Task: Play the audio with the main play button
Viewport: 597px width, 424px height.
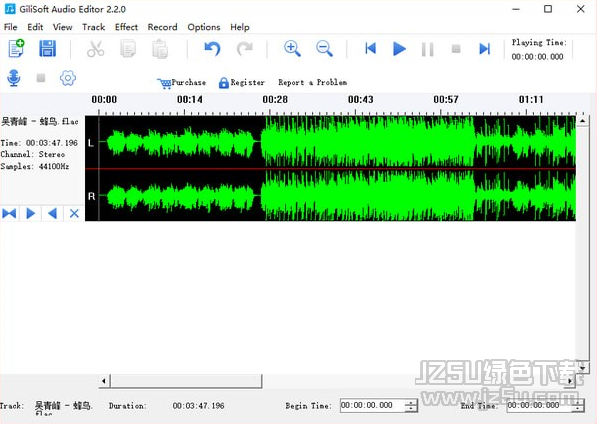Action: point(399,49)
